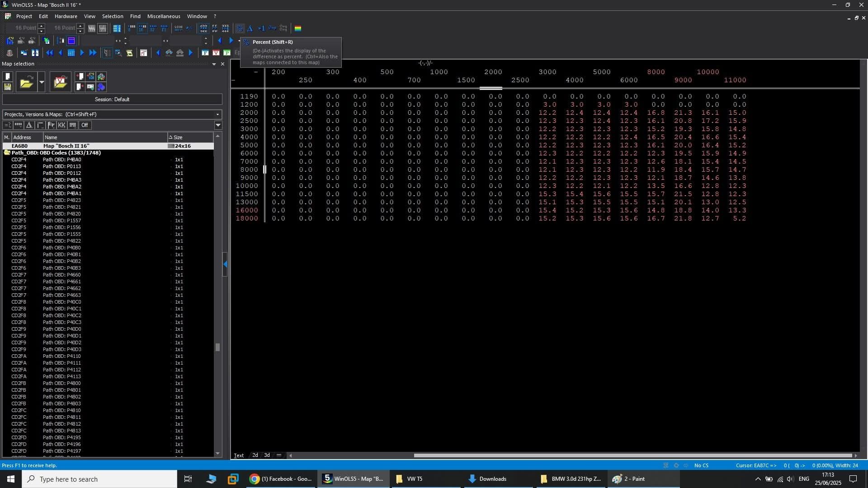The width and height of the screenshot is (868, 488).
Task: Click the red V version icon
Action: [x=216, y=53]
